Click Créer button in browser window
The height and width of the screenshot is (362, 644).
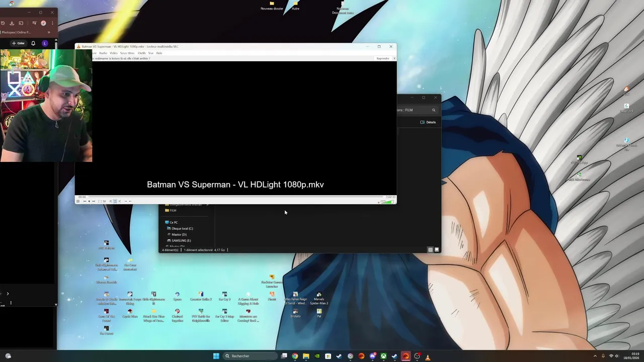point(18,43)
